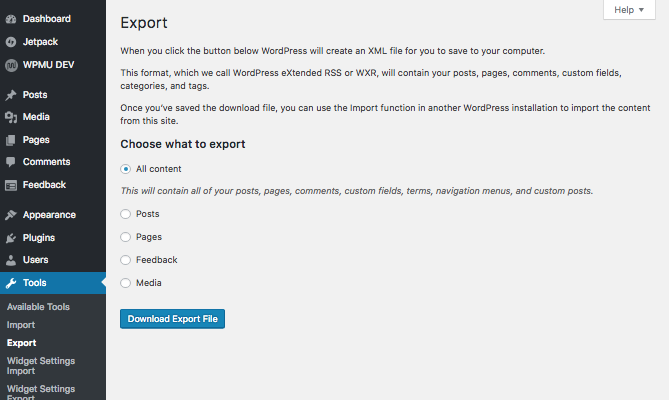This screenshot has height=400, width=669.
Task: Click the Appearance paintbrush icon
Action: click(x=11, y=215)
